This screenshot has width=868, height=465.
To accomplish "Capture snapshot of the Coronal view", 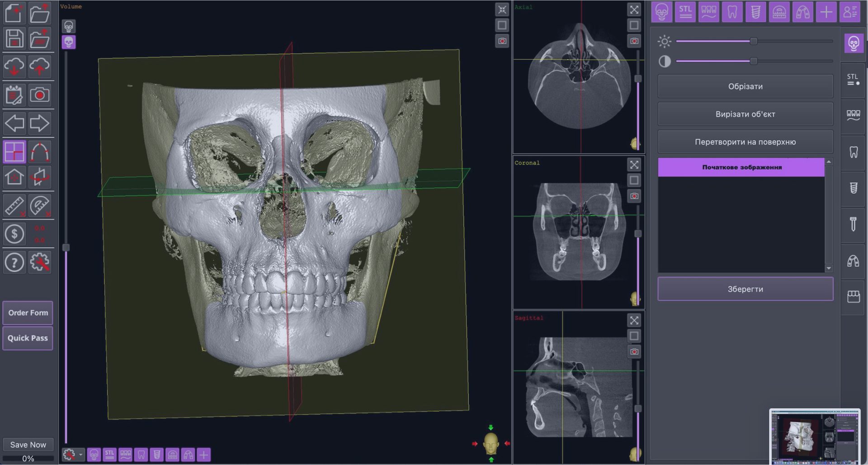I will 634,196.
